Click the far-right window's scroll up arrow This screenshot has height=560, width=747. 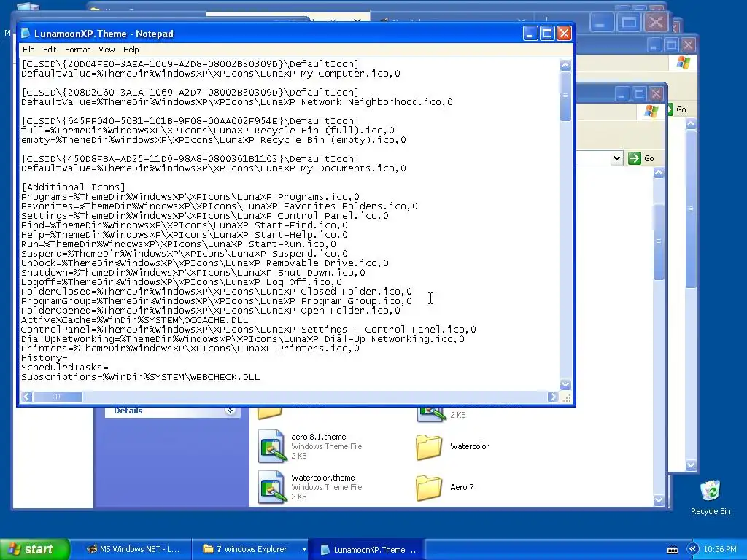pyautogui.click(x=692, y=124)
